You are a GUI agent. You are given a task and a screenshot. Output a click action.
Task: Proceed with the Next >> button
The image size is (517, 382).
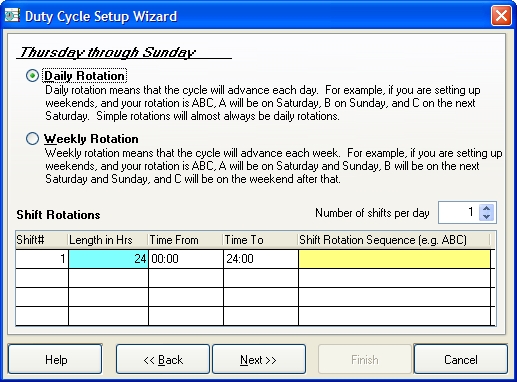click(259, 360)
